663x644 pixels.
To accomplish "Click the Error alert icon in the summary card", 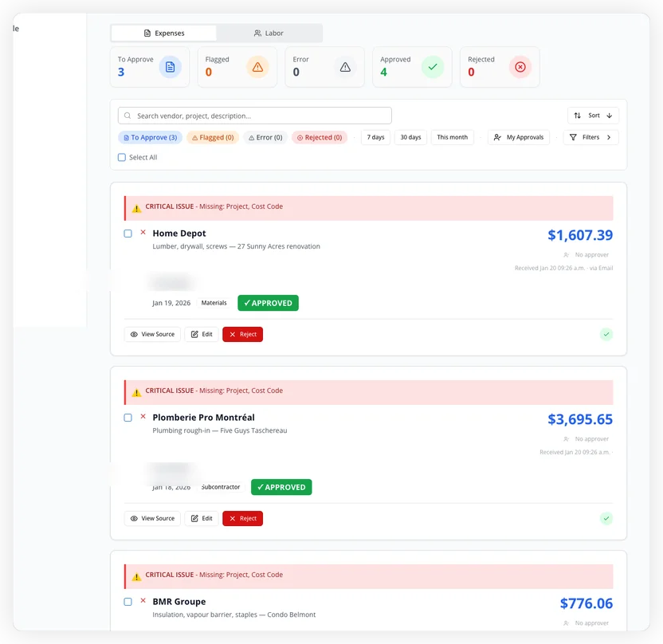I will (x=345, y=67).
